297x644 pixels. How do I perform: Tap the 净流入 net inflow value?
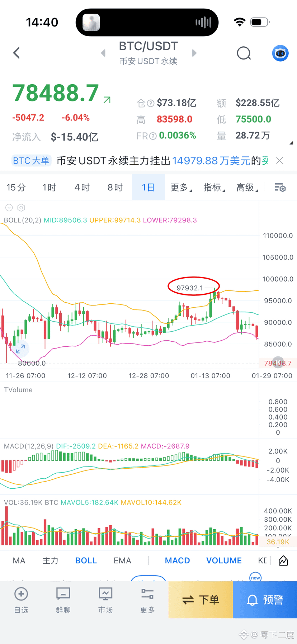pyautogui.click(x=74, y=137)
